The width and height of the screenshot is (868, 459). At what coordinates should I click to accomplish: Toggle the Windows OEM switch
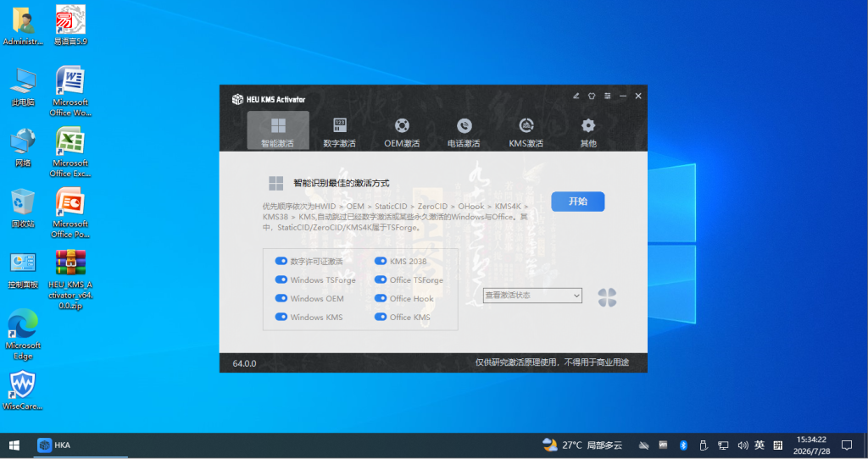(x=281, y=298)
